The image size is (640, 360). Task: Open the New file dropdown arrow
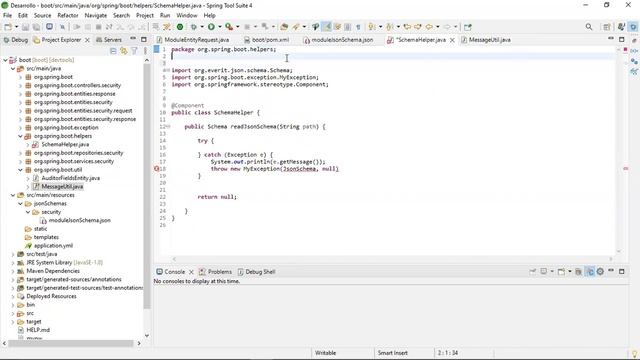tap(16, 27)
